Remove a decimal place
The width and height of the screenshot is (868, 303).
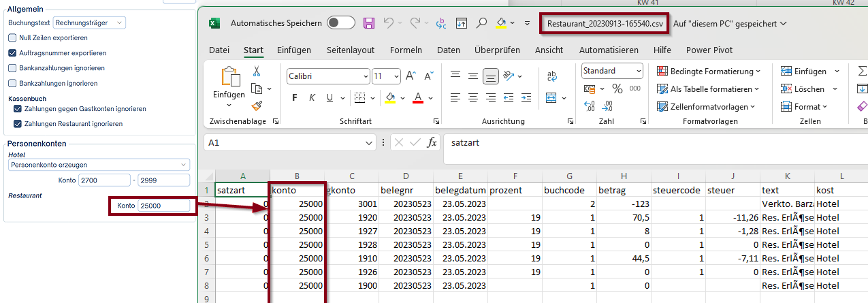click(x=607, y=106)
